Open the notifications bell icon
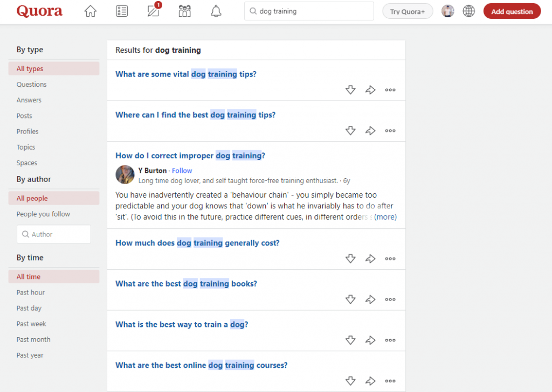Image resolution: width=552 pixels, height=392 pixels. click(x=216, y=11)
